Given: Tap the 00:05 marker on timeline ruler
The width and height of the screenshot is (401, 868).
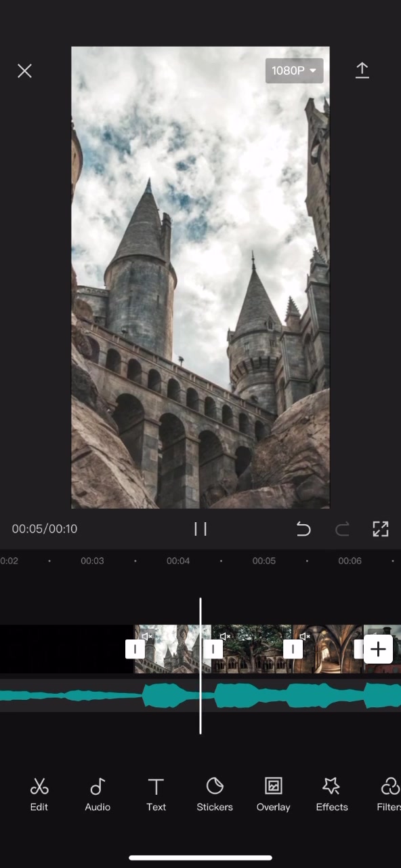Looking at the screenshot, I should [x=264, y=561].
